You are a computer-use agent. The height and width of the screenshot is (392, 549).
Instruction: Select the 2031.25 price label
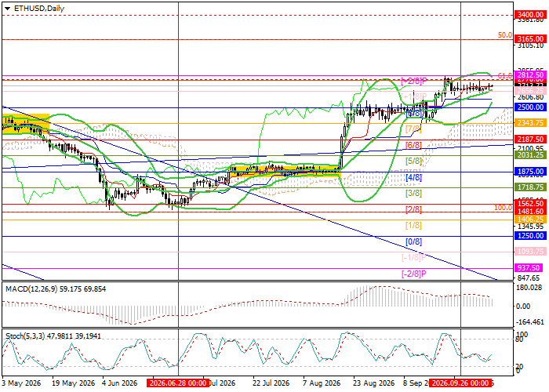(x=530, y=155)
